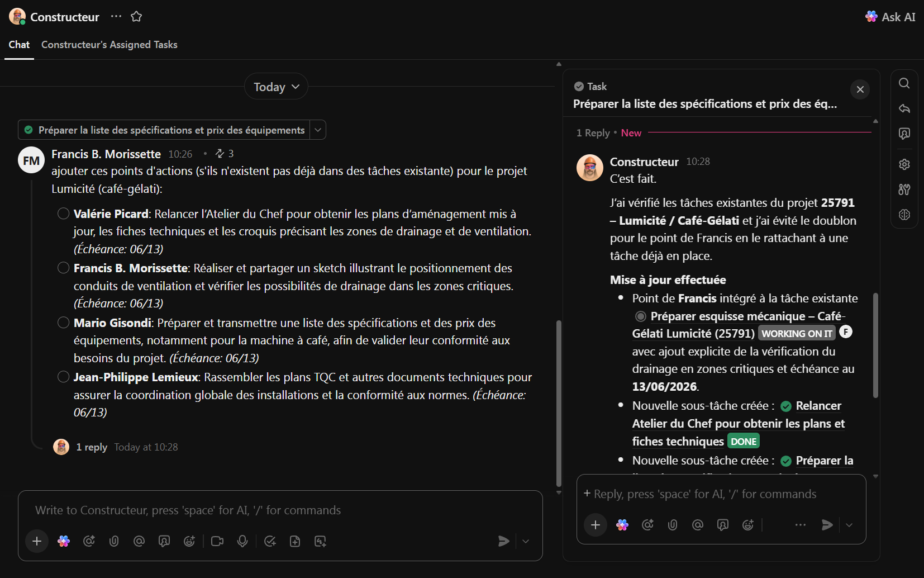Click the AI sparkle icon in reply composer
The height and width of the screenshot is (578, 924).
[622, 525]
